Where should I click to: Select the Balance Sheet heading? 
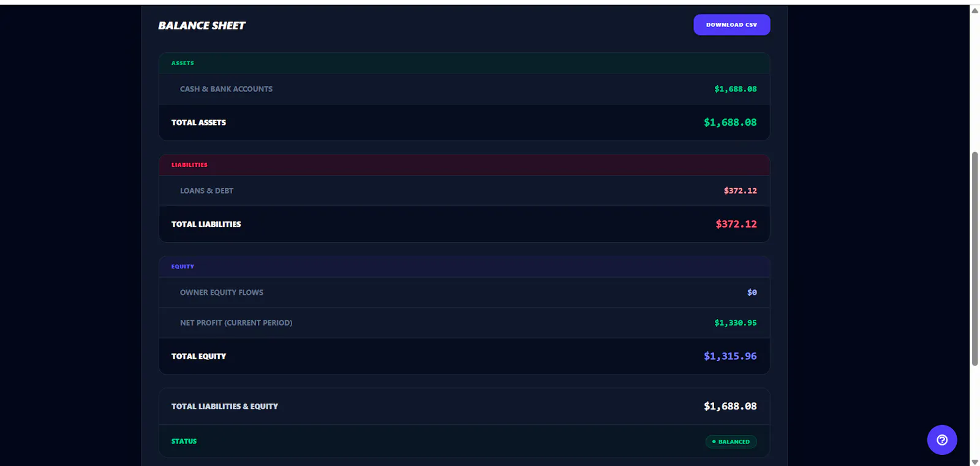202,25
